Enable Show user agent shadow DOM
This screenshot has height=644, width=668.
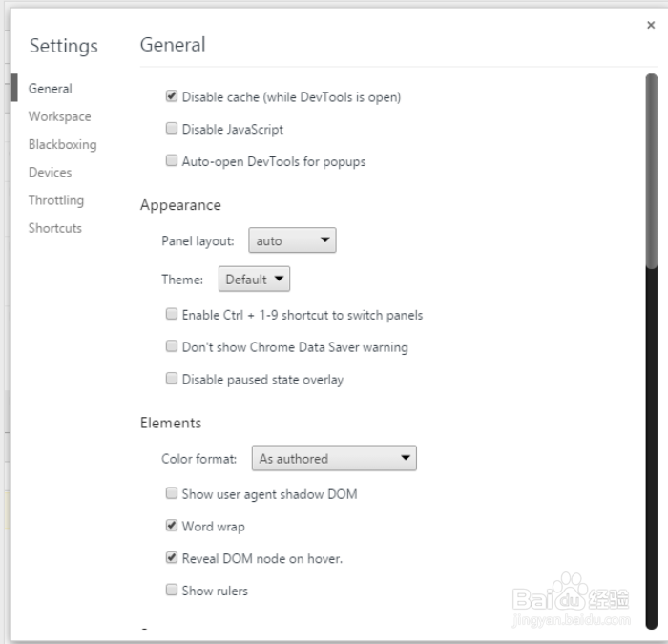[172, 494]
